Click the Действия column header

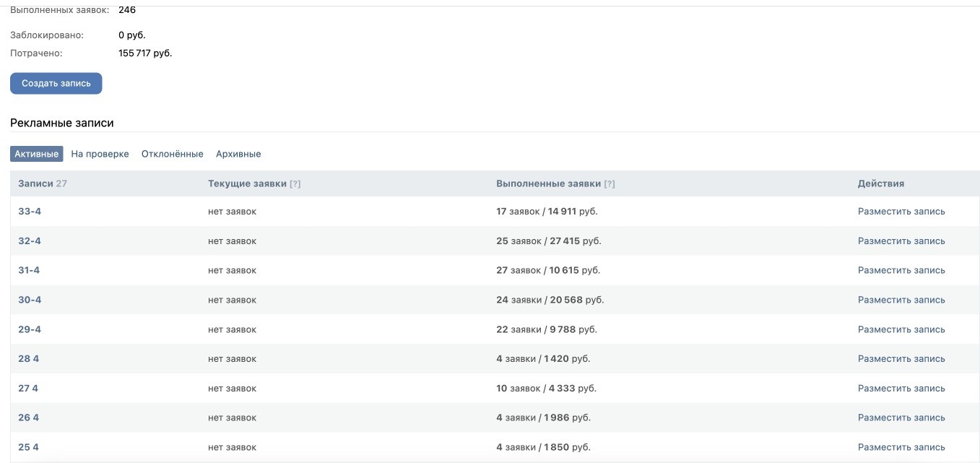click(881, 184)
